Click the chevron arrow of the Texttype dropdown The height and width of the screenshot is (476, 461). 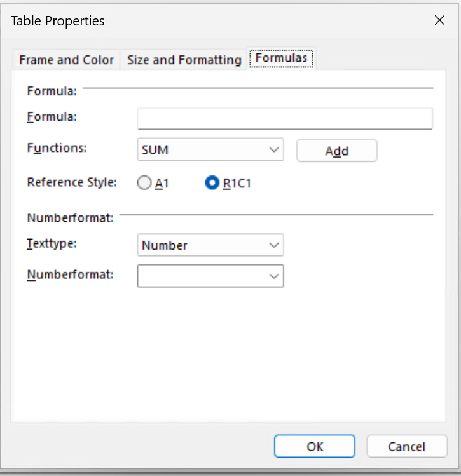(275, 245)
